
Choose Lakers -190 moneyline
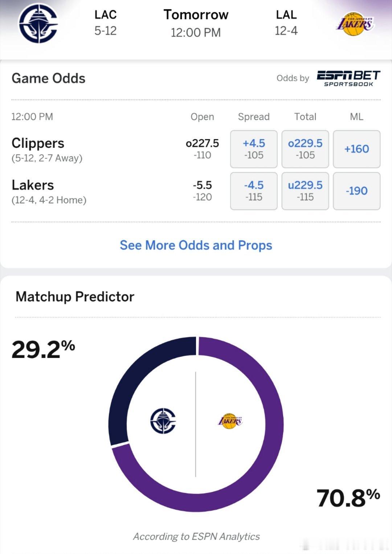pos(356,191)
